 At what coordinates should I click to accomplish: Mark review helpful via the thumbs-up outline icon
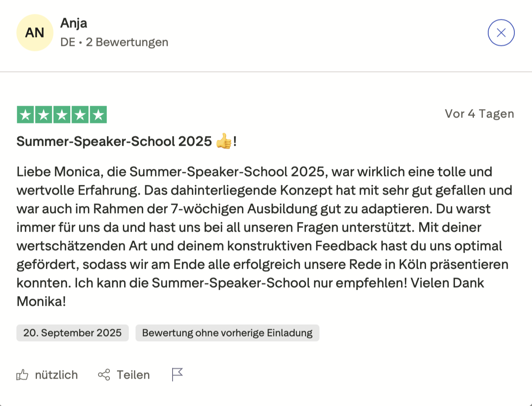22,375
